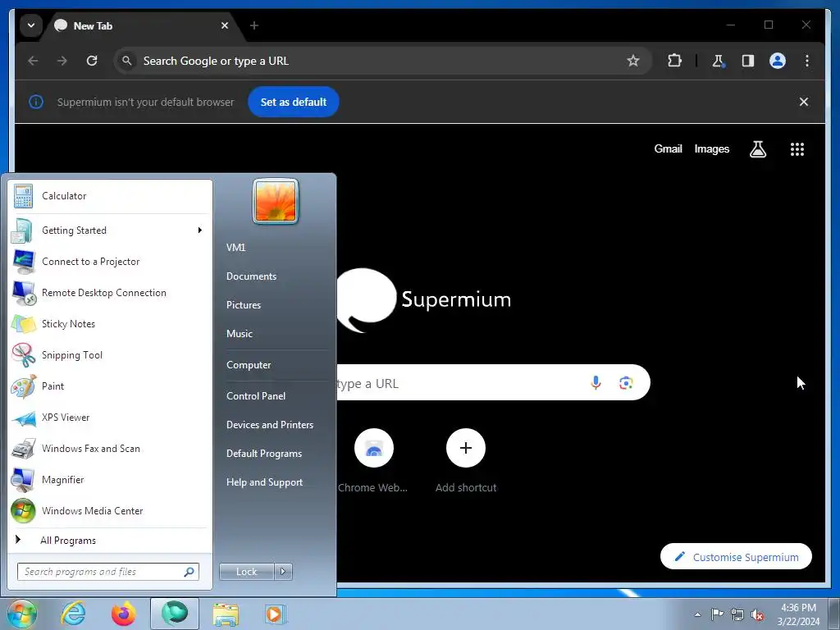Open Default Programs

coord(275,454)
